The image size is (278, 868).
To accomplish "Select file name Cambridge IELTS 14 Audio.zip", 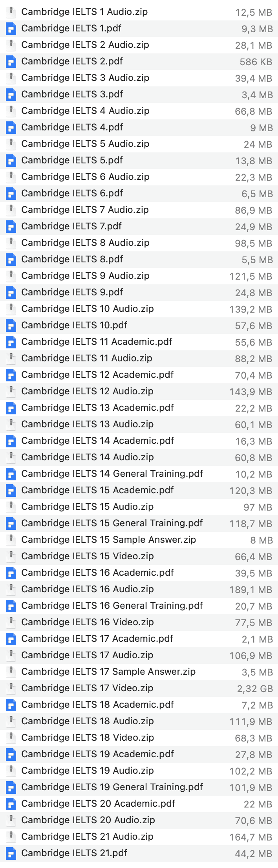I will click(88, 457).
